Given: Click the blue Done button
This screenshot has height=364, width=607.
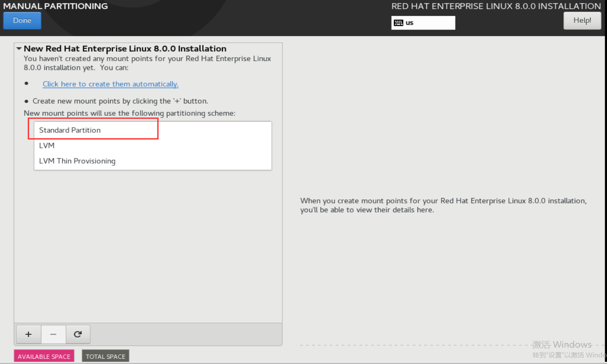Looking at the screenshot, I should [x=22, y=21].
